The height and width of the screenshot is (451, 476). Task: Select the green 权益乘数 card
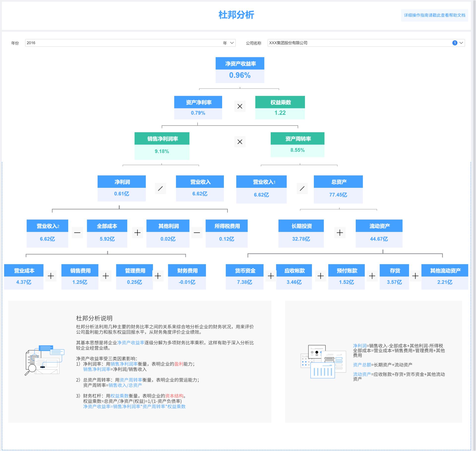tap(280, 107)
